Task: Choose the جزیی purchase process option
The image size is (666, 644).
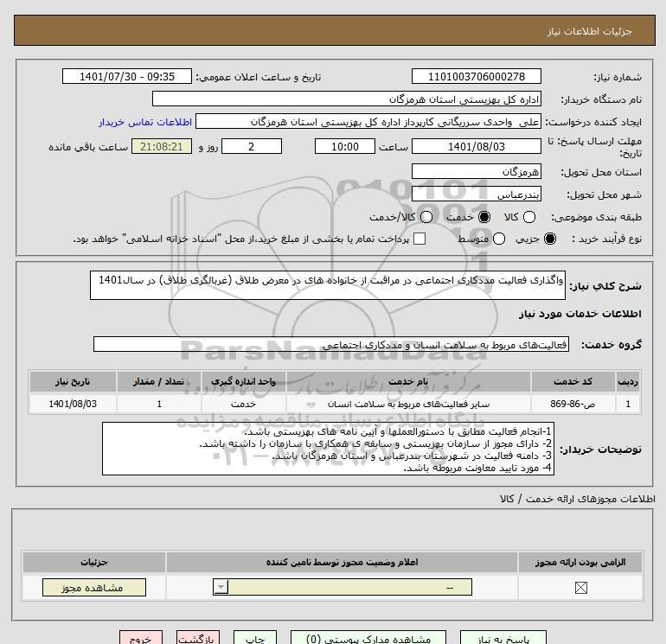Action: (549, 239)
